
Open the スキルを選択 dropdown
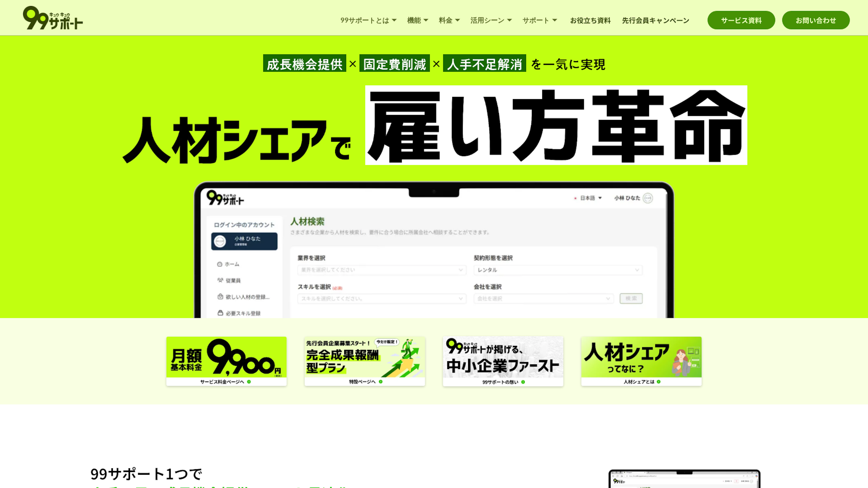(382, 298)
